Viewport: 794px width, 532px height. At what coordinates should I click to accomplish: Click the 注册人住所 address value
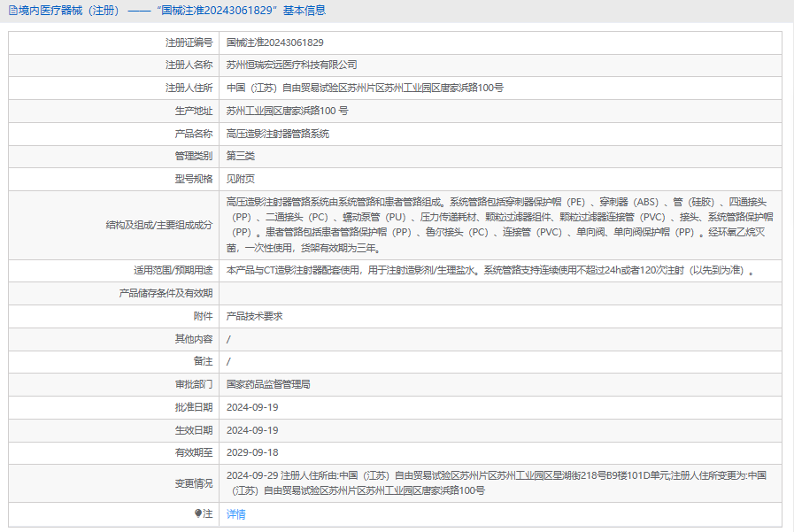tap(365, 88)
